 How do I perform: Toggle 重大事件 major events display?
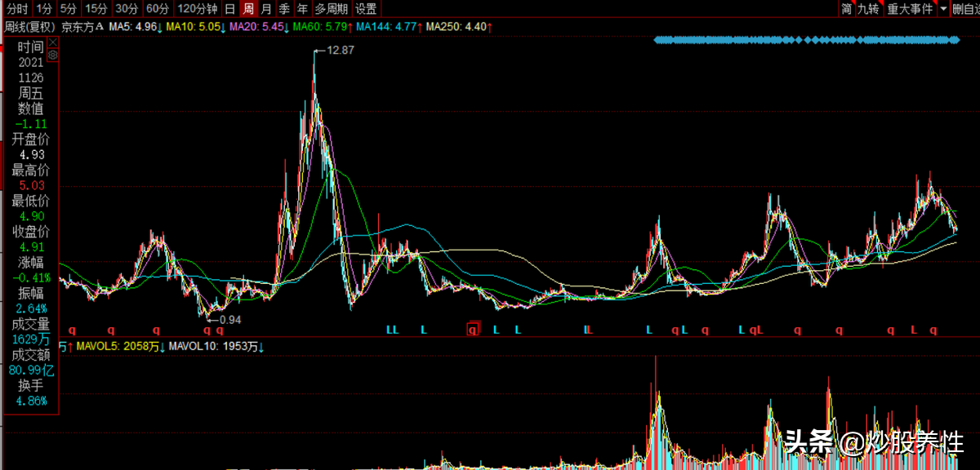(x=910, y=9)
